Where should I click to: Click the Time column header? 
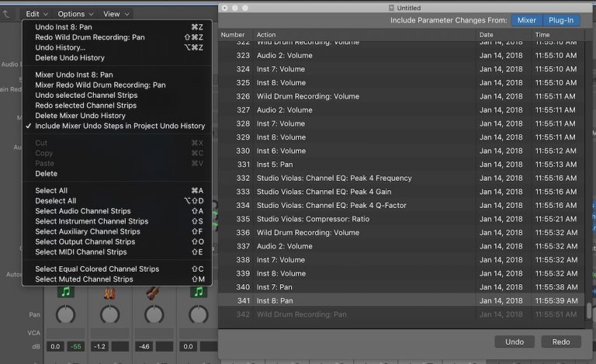pyautogui.click(x=542, y=35)
